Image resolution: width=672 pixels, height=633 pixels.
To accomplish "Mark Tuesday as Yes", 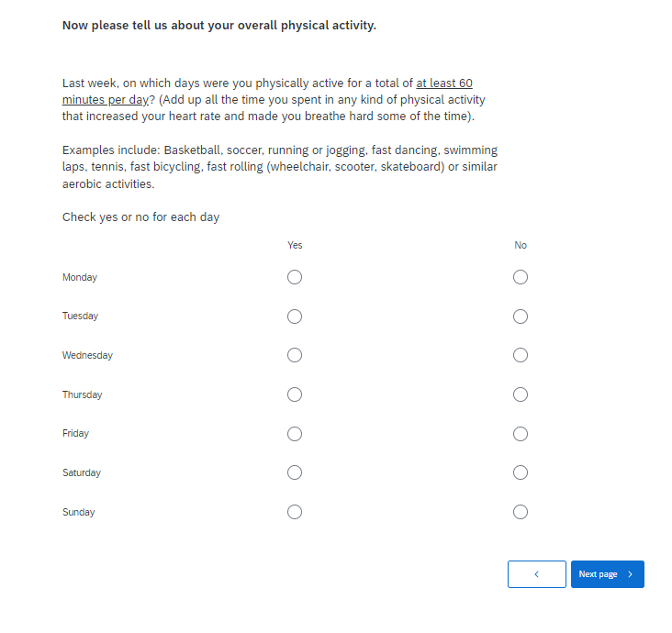I will click(295, 316).
